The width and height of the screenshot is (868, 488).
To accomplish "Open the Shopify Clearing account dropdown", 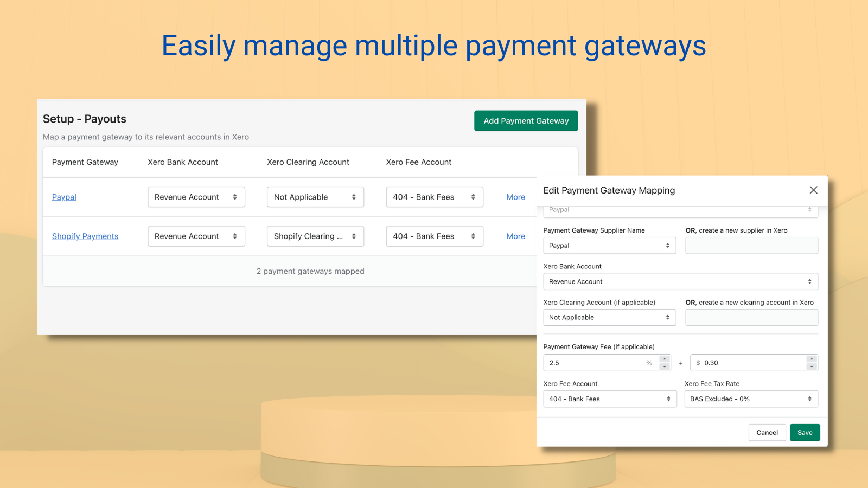I will coord(315,236).
